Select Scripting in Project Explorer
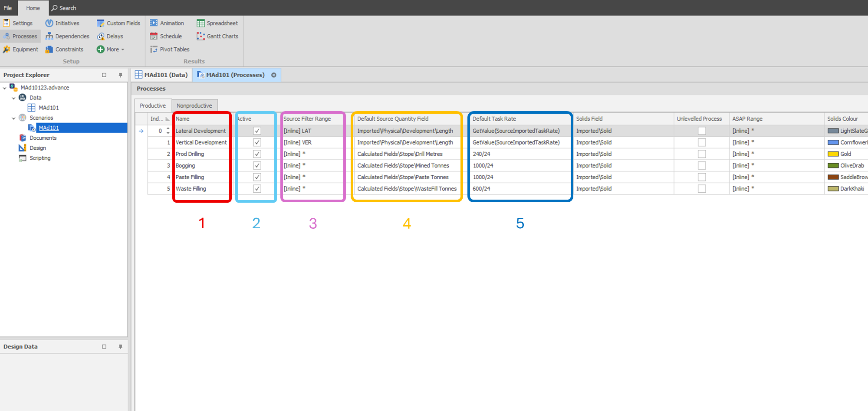The image size is (868, 411). point(40,158)
